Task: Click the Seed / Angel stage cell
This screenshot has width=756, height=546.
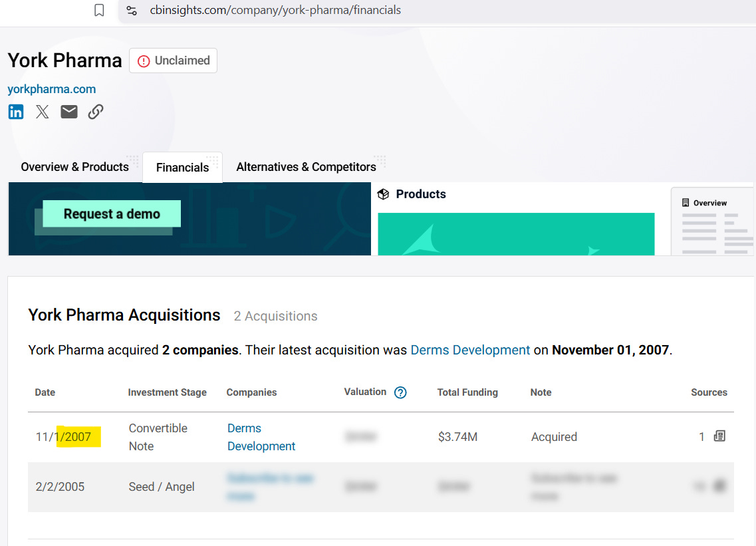Action: click(x=162, y=487)
